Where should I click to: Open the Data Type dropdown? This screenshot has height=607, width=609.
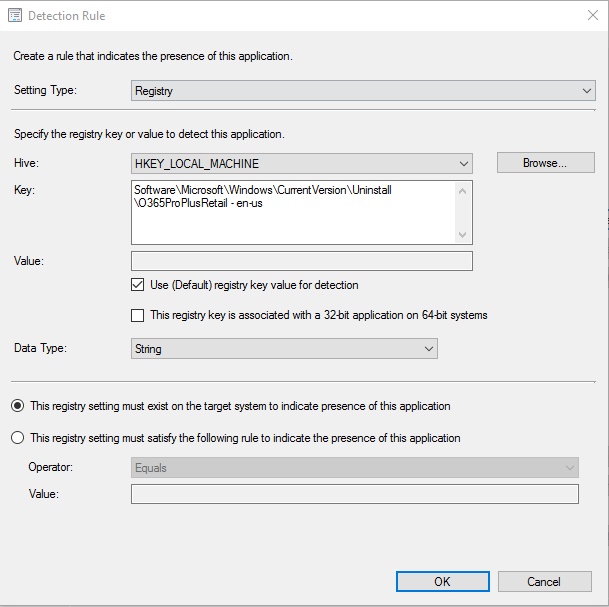tap(284, 349)
